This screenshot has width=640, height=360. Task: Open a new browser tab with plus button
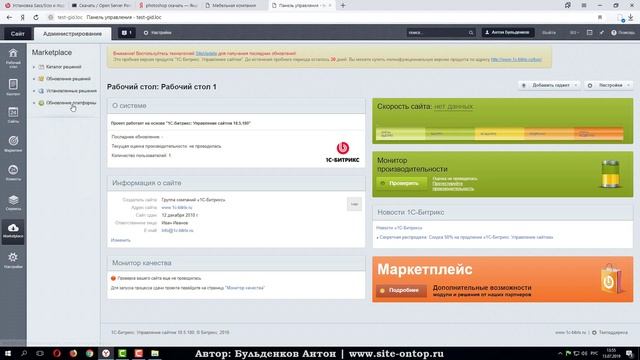click(343, 5)
